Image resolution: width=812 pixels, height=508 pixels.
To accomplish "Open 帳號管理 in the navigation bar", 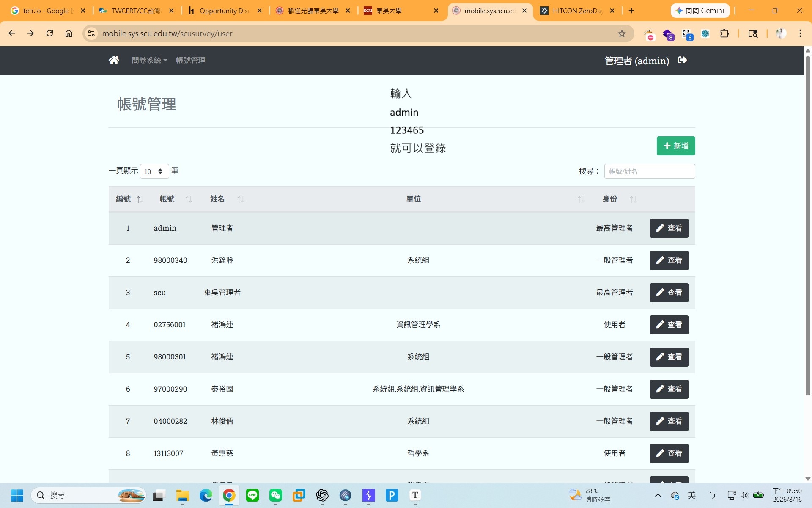I will (x=191, y=61).
